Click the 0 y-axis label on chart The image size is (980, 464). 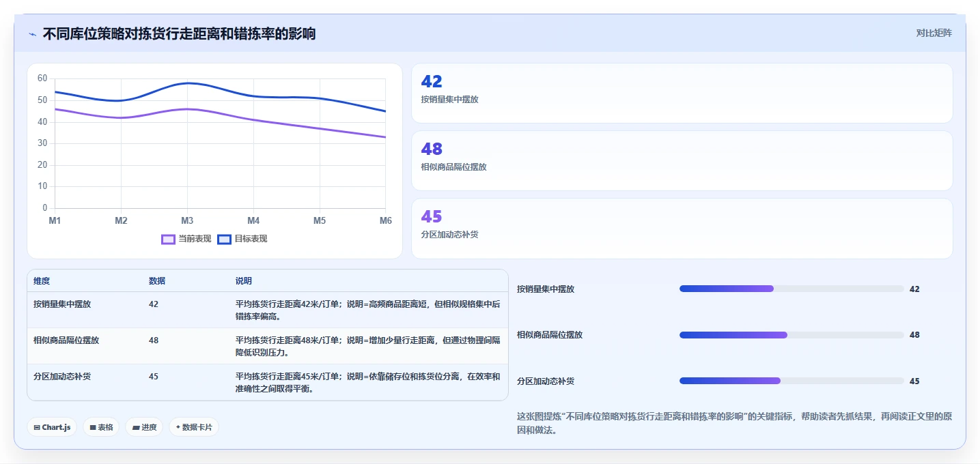[45, 208]
